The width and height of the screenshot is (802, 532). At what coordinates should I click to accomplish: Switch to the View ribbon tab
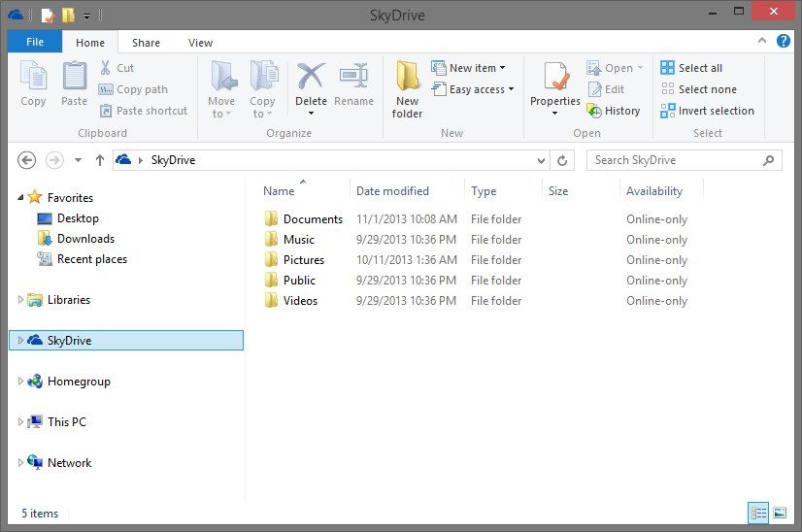click(200, 43)
